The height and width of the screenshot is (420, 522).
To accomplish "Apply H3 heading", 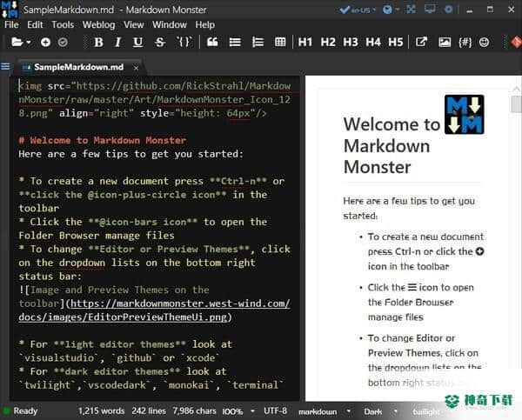I will click(351, 43).
